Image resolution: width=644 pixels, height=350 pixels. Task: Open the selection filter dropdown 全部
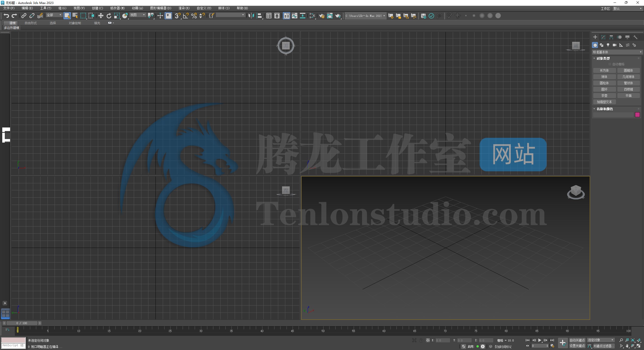coord(54,15)
